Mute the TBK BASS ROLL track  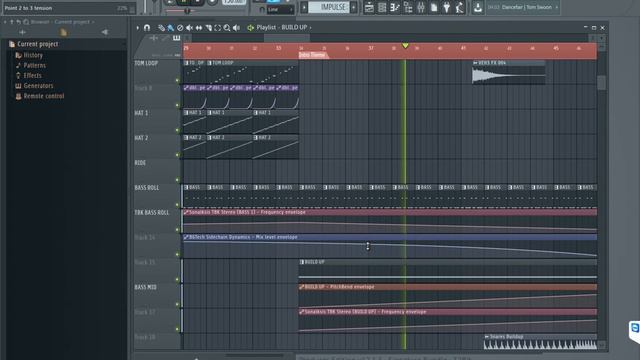tap(177, 230)
